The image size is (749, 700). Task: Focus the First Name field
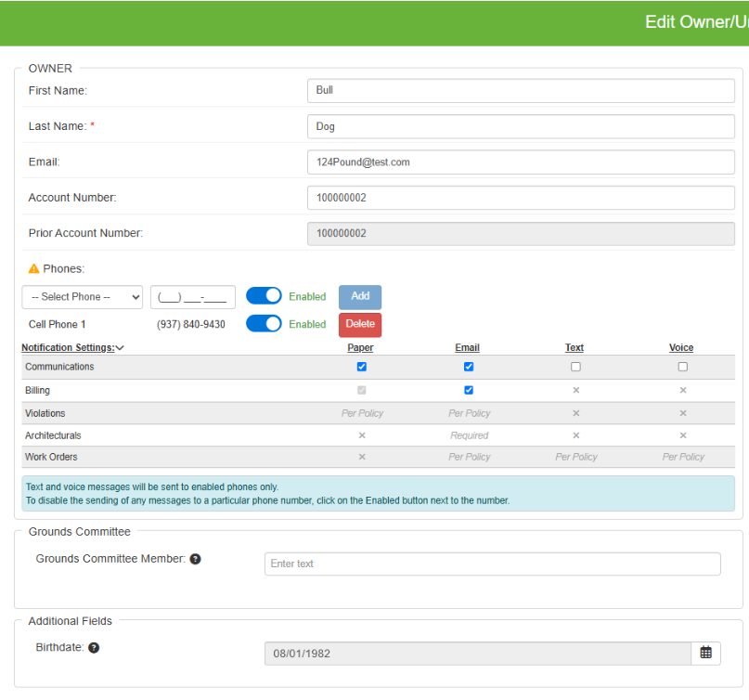point(521,91)
